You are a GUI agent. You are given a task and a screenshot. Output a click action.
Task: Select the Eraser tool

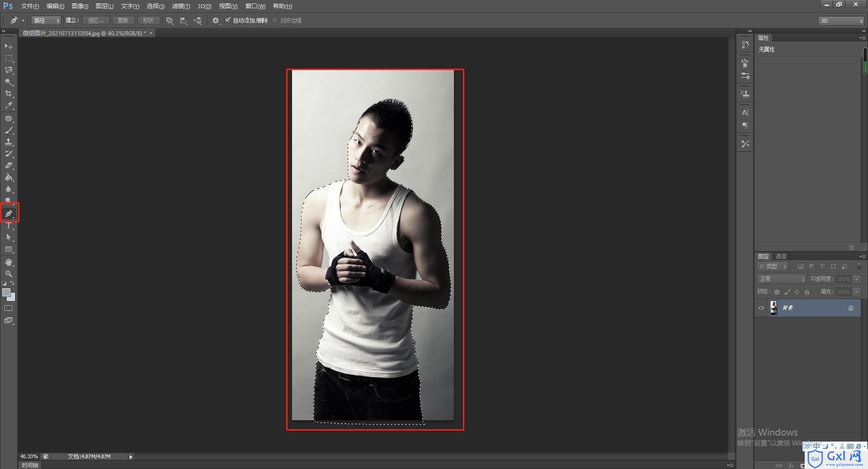pyautogui.click(x=9, y=165)
